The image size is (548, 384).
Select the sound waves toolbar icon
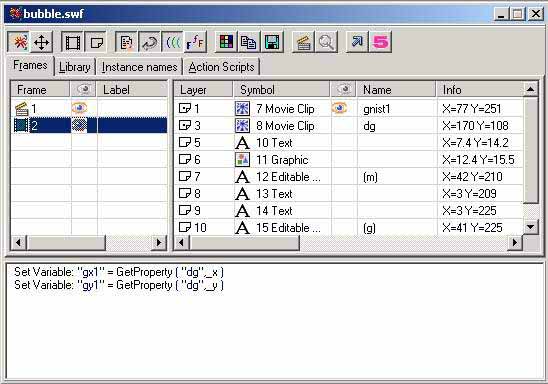(173, 43)
